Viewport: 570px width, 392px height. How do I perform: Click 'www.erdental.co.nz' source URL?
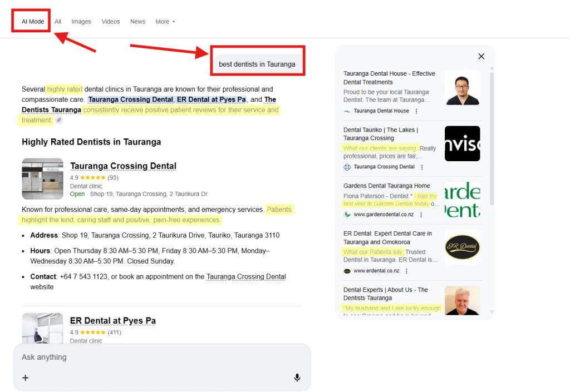pyautogui.click(x=376, y=271)
